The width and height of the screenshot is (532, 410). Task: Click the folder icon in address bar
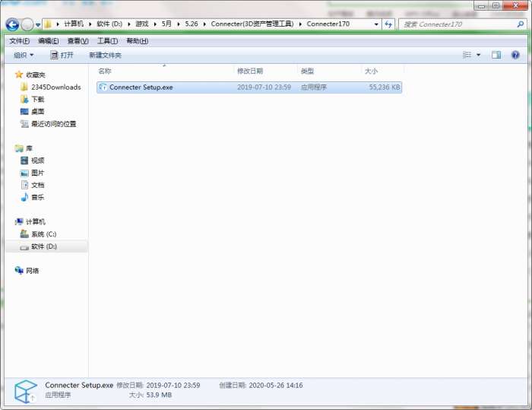click(x=48, y=24)
